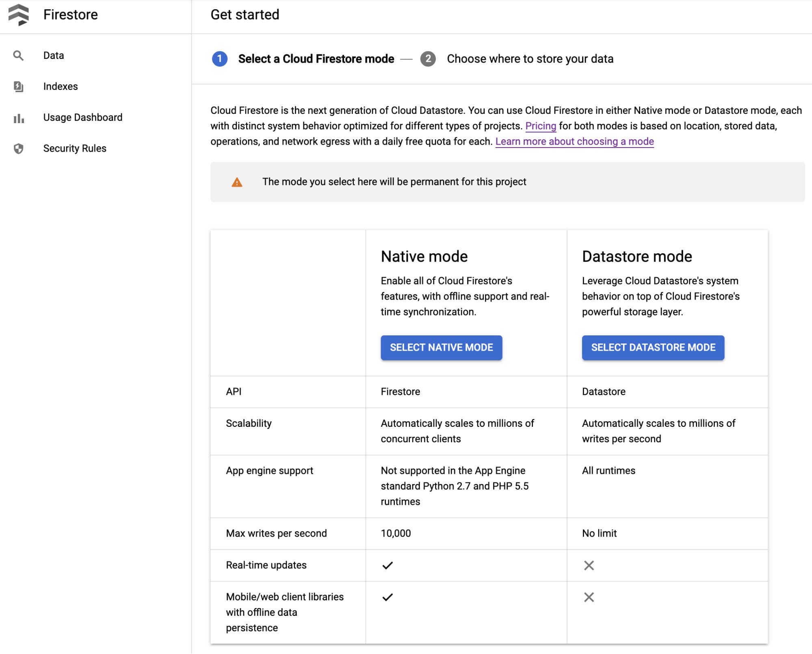The height and width of the screenshot is (654, 812).
Task: Click Native mode description paragraph
Action: point(465,296)
